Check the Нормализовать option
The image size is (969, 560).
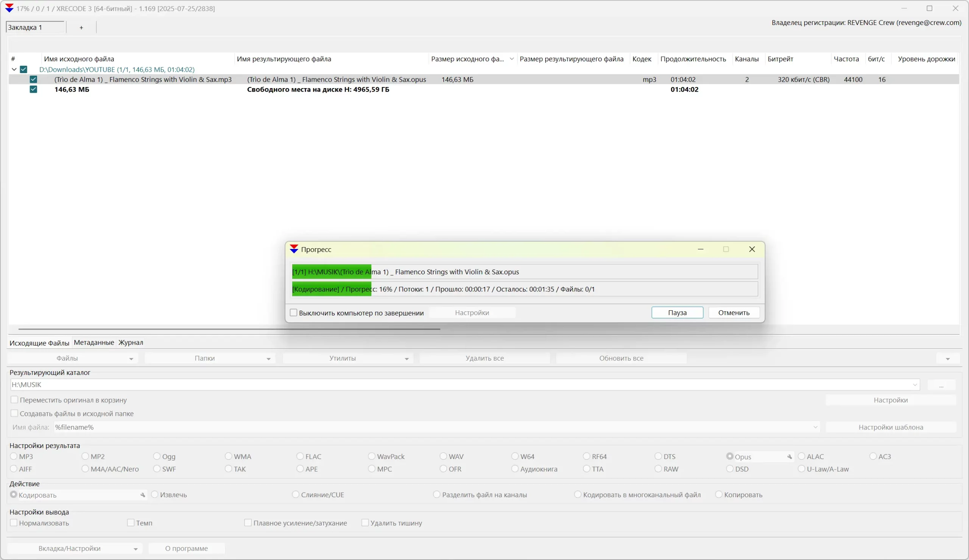14,523
